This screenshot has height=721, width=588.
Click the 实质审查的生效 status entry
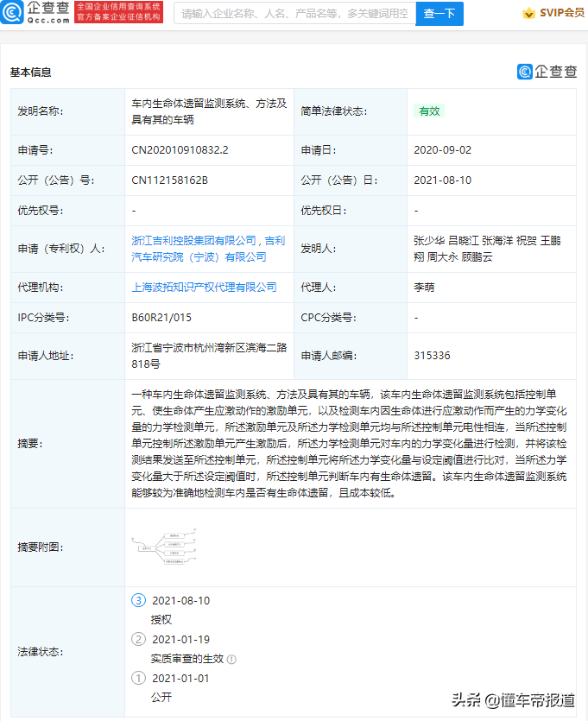[x=187, y=659]
